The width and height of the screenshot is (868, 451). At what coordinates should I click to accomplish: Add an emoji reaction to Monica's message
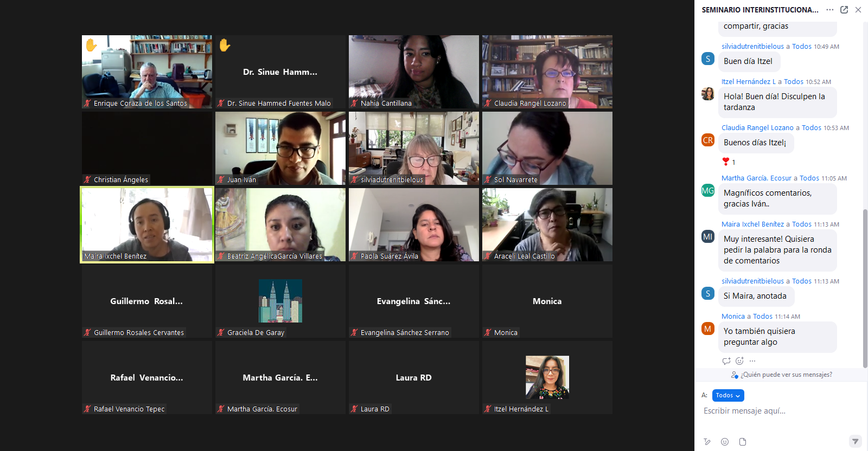click(739, 361)
